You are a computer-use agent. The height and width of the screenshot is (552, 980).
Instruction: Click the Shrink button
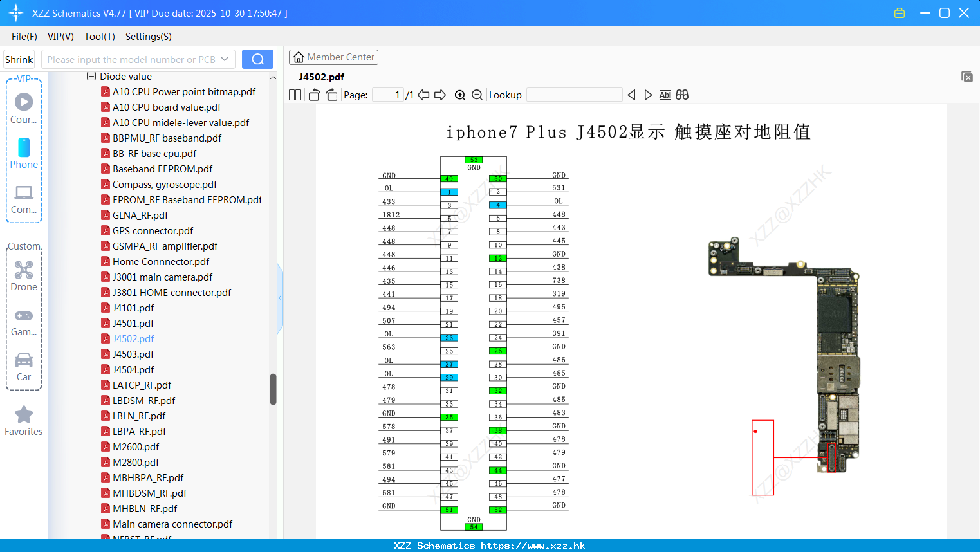click(x=19, y=59)
